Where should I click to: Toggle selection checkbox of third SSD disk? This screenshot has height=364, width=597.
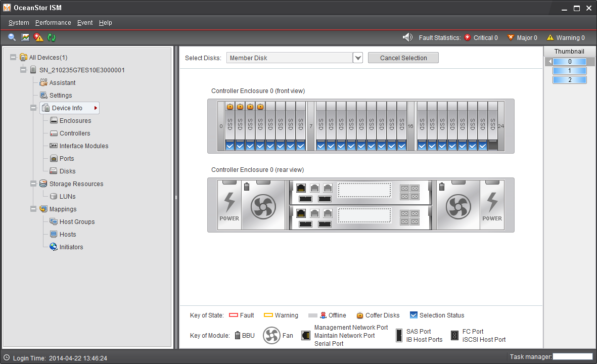tap(250, 146)
